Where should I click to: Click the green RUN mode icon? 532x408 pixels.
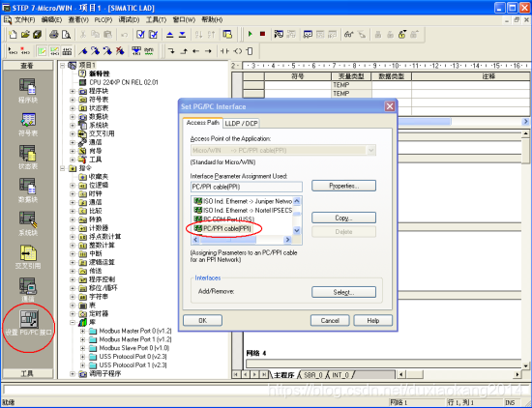pyautogui.click(x=251, y=34)
